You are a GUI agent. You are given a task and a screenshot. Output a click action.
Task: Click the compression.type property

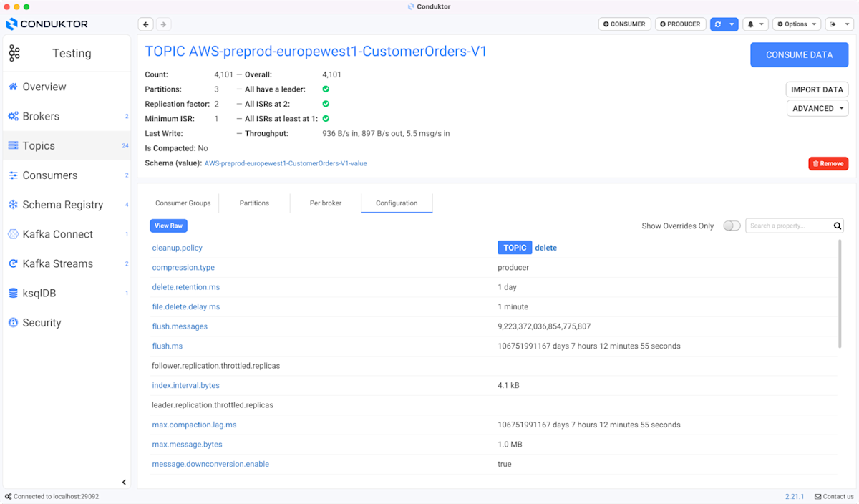(x=183, y=267)
